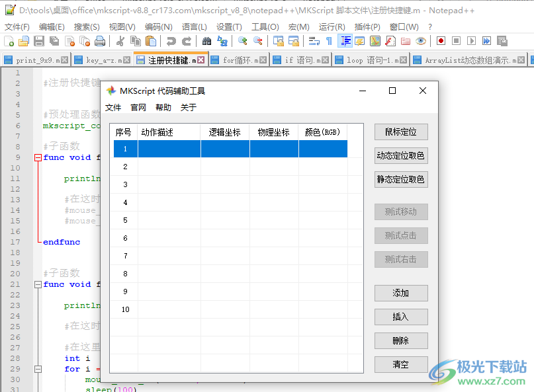This screenshot has height=392, width=534.
Task: Toggle monitoring with the eye icon
Action: pos(421,41)
